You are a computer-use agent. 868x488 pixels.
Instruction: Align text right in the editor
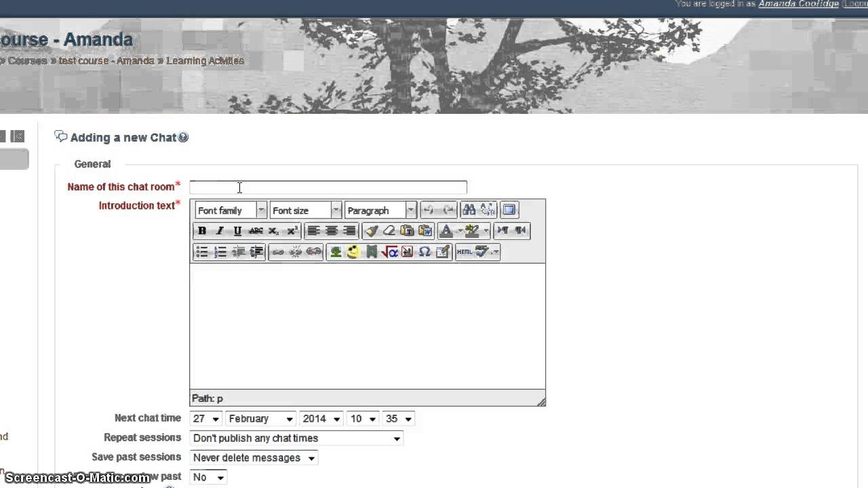[x=349, y=231]
